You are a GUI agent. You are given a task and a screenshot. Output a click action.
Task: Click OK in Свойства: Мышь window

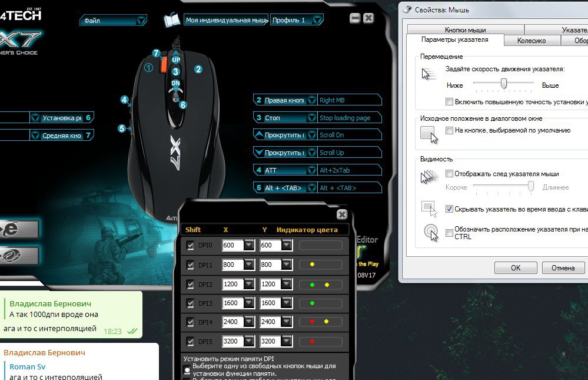[x=516, y=267]
